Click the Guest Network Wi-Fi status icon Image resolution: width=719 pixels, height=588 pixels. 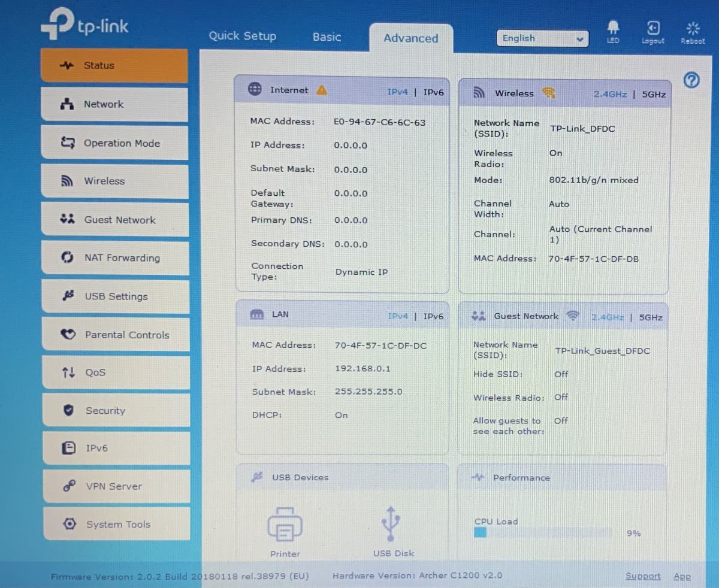(573, 316)
